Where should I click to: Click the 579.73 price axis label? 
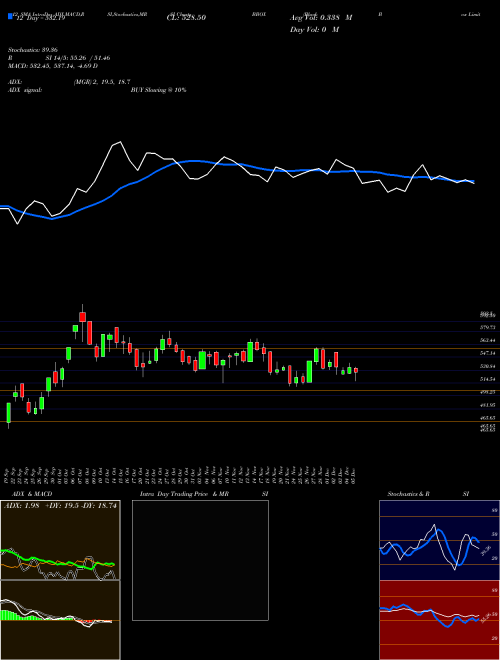click(488, 327)
